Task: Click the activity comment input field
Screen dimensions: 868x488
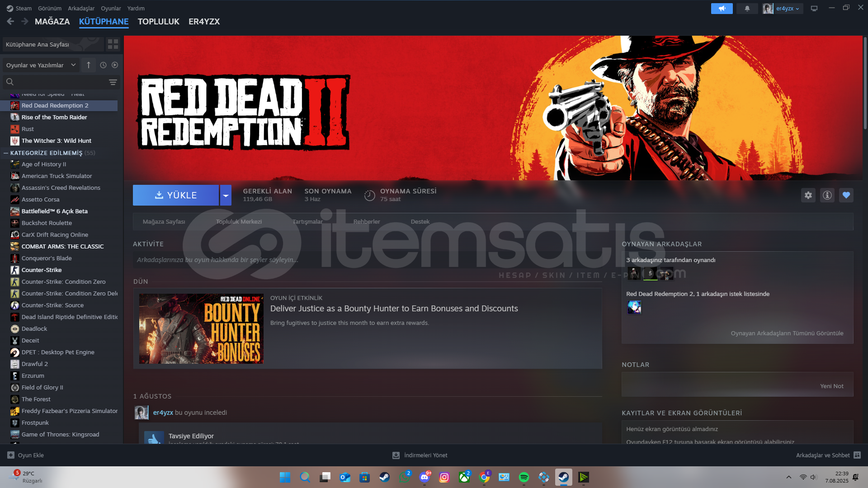Action: [367, 260]
